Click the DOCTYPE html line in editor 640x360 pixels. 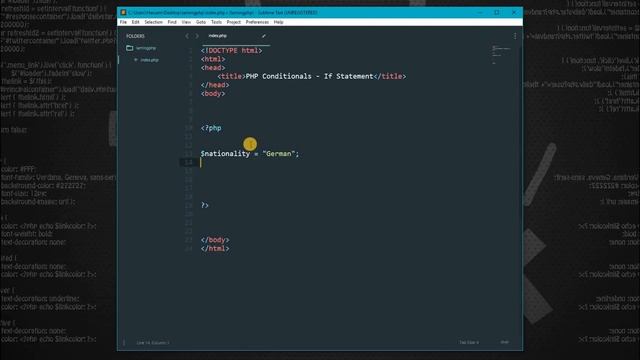(x=231, y=51)
